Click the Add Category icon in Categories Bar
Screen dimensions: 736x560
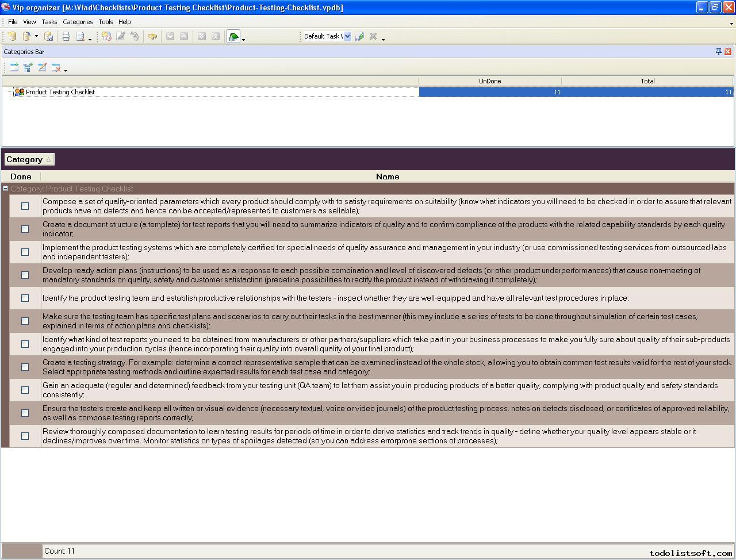coord(14,67)
